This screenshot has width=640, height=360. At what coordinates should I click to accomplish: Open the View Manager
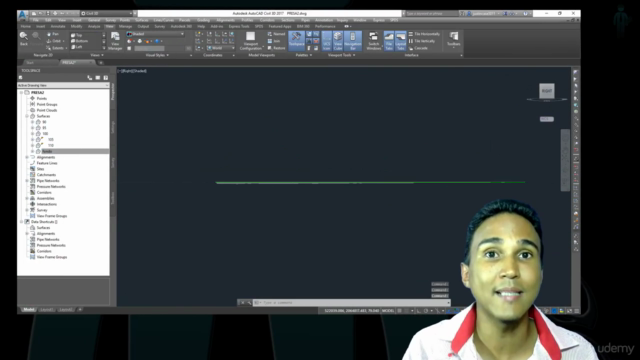[115, 41]
